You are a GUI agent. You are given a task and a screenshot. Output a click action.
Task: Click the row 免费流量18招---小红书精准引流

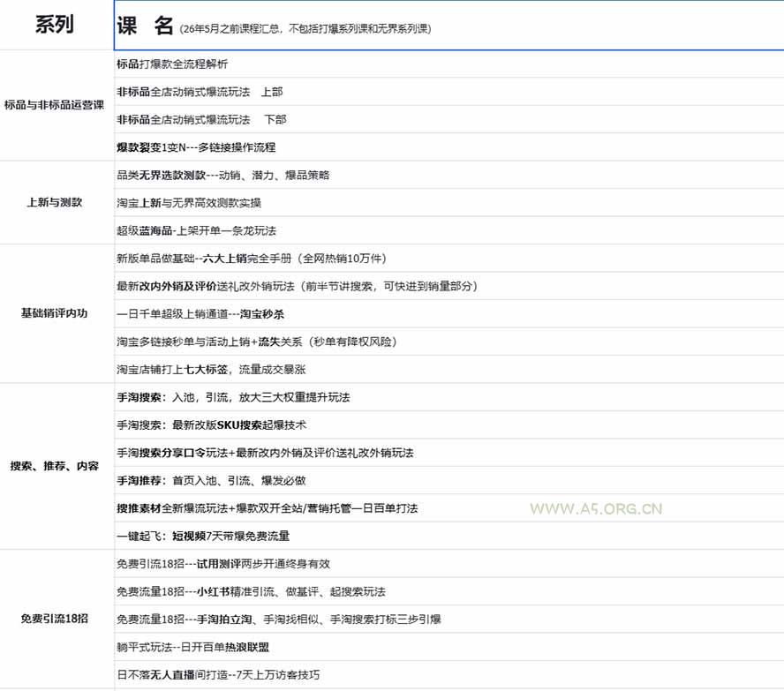(449, 591)
